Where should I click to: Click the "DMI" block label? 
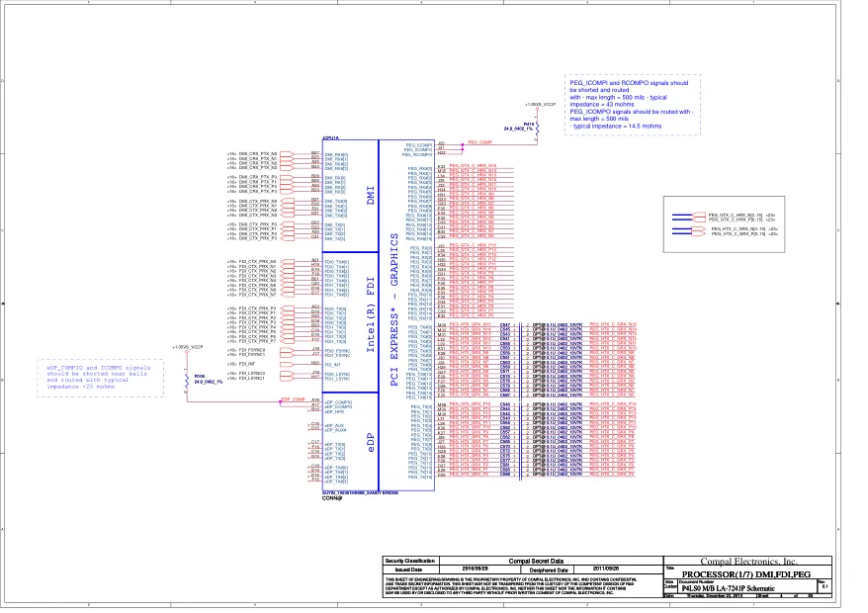click(x=371, y=196)
